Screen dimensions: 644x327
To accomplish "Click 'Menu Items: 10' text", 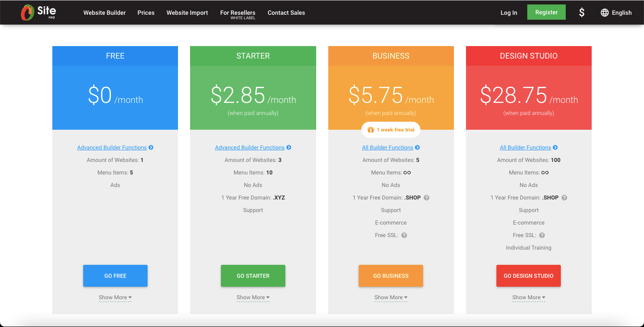I will point(253,173).
